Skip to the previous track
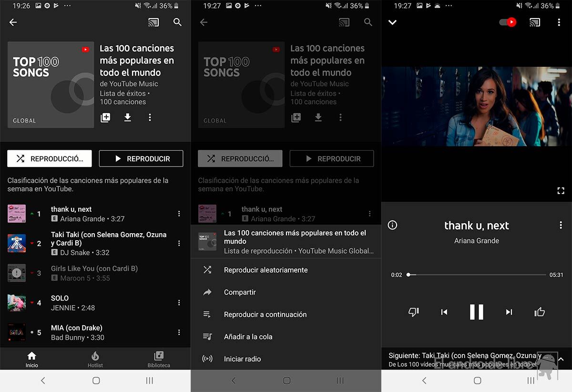572x392 pixels. [444, 312]
